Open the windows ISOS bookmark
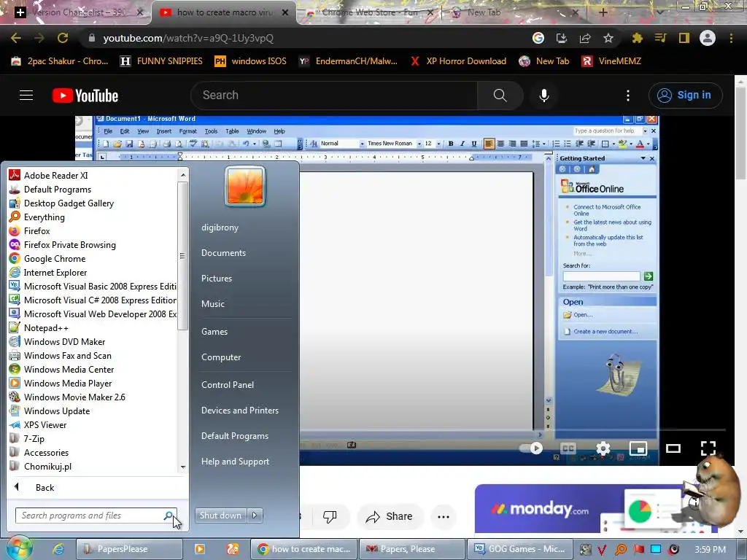 [x=251, y=61]
